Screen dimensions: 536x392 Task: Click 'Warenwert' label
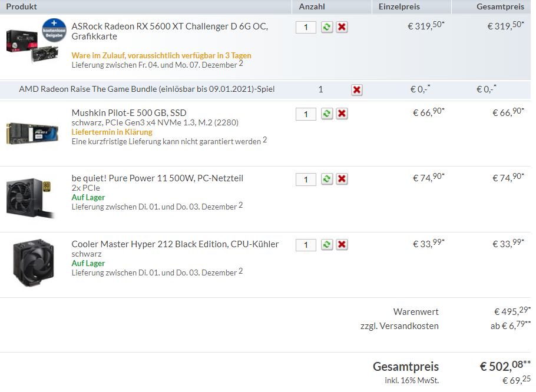pos(416,312)
